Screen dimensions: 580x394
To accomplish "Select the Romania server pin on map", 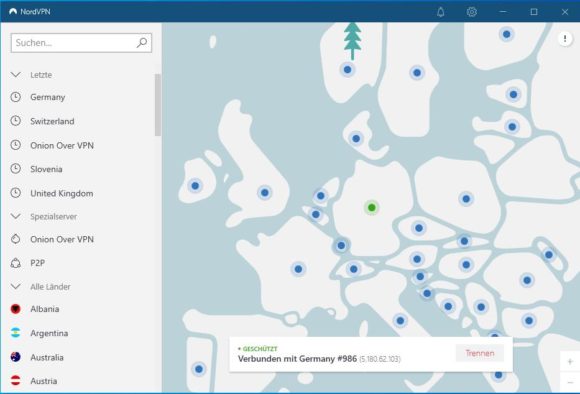I will click(x=527, y=280).
